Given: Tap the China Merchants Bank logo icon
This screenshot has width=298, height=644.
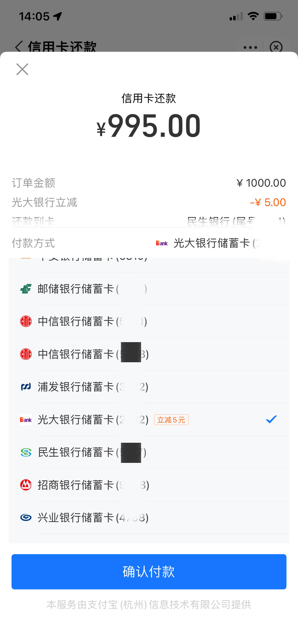Looking at the screenshot, I should (26, 485).
